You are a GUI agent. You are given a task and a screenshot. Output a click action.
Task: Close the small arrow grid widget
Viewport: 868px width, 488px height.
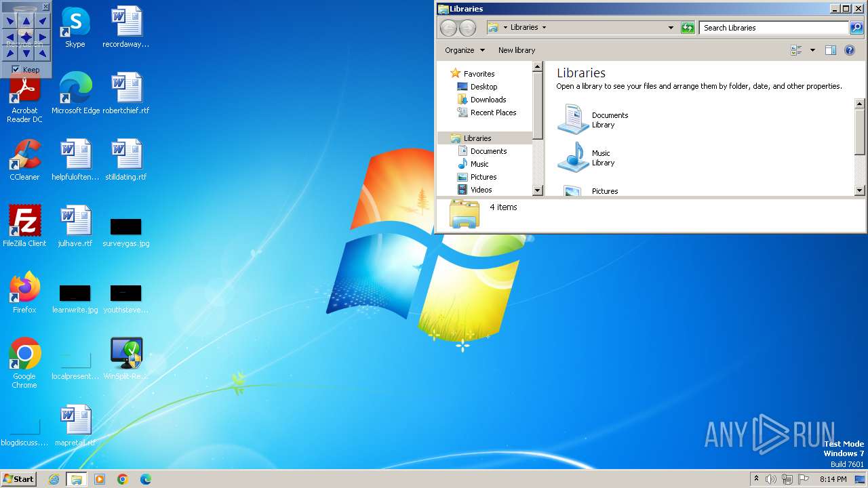45,7
